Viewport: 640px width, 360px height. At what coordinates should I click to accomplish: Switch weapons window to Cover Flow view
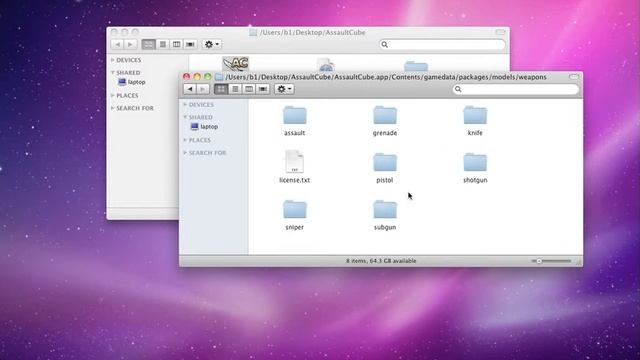pos(263,89)
